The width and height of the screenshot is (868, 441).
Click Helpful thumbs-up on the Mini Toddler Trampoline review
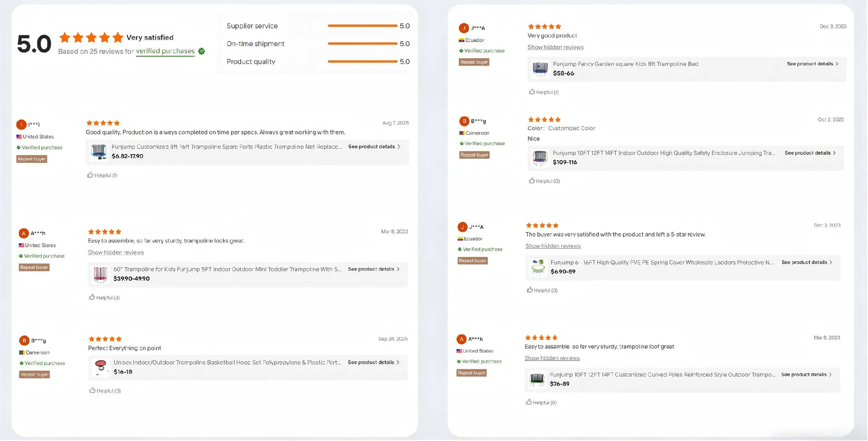coord(92,297)
